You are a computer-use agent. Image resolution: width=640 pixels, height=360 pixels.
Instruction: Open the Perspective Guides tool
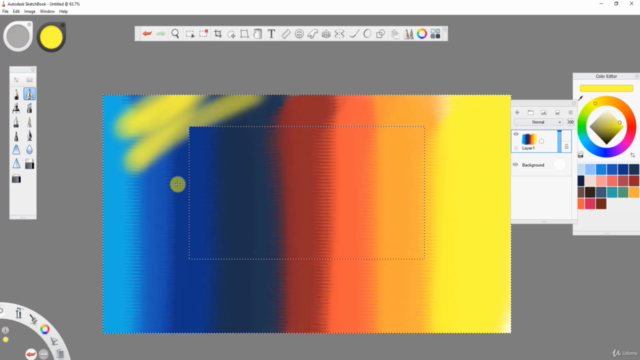326,34
